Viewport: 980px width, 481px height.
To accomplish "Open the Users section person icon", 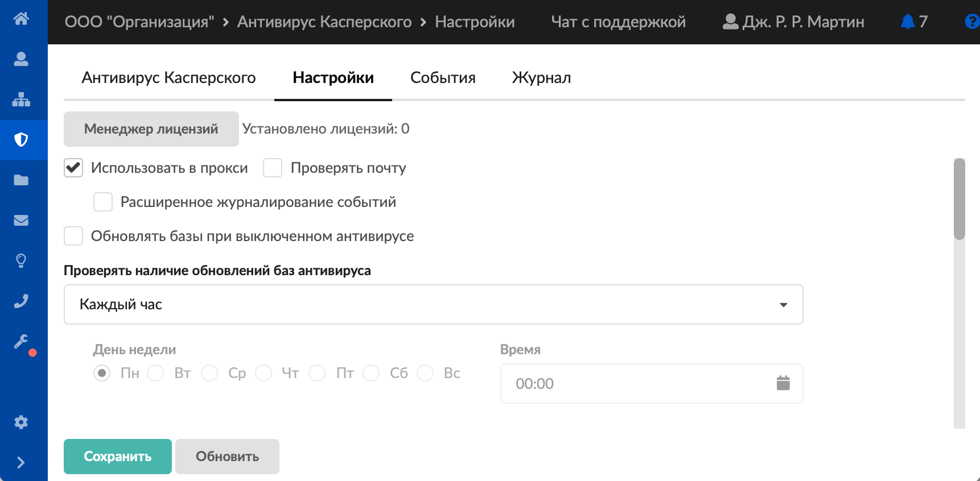I will point(21,59).
